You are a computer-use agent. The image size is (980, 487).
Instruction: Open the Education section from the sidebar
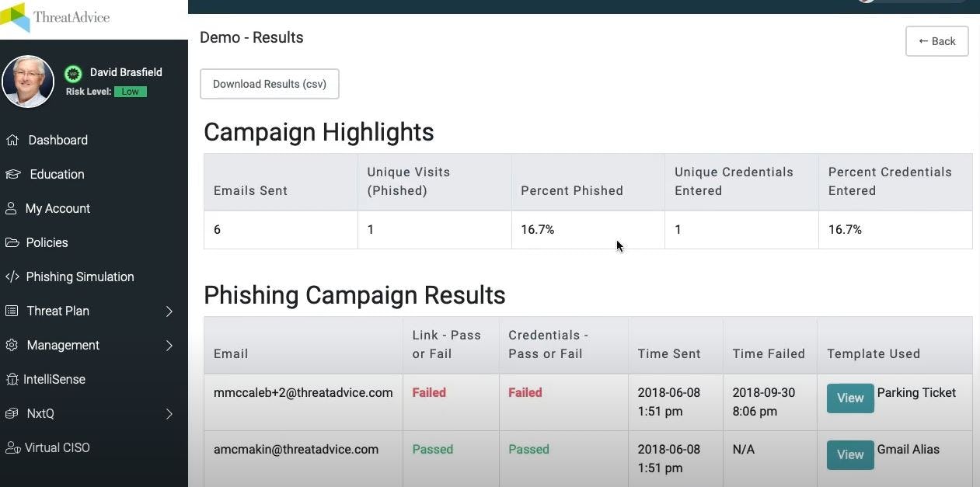click(56, 174)
